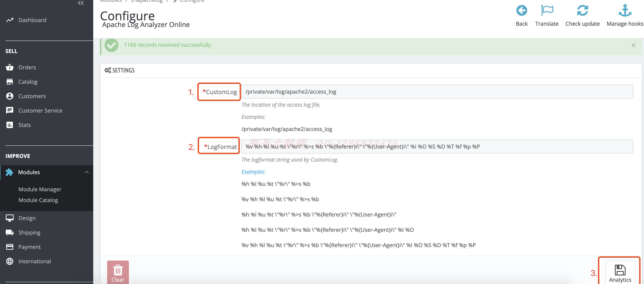Image resolution: width=644 pixels, height=284 pixels.
Task: Click the Manage hooks anchor icon
Action: tap(625, 11)
